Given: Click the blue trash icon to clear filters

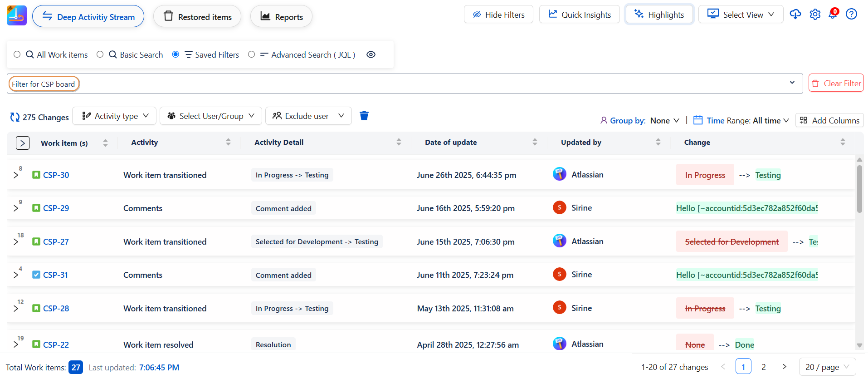Looking at the screenshot, I should tap(364, 116).
